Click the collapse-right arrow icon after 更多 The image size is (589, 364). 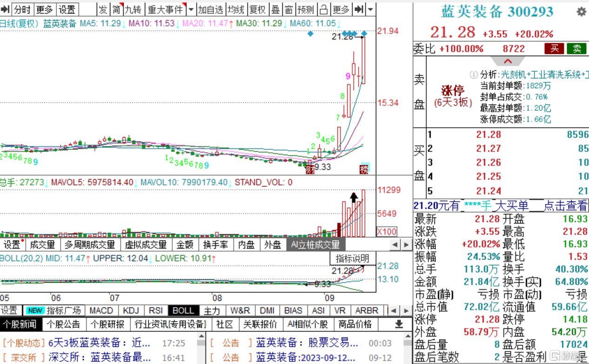tap(359, 9)
